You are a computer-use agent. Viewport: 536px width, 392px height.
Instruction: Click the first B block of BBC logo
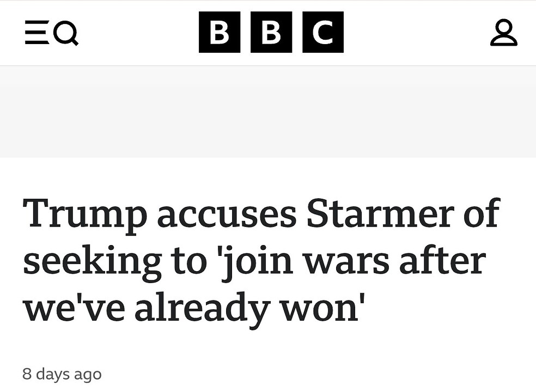pyautogui.click(x=220, y=33)
